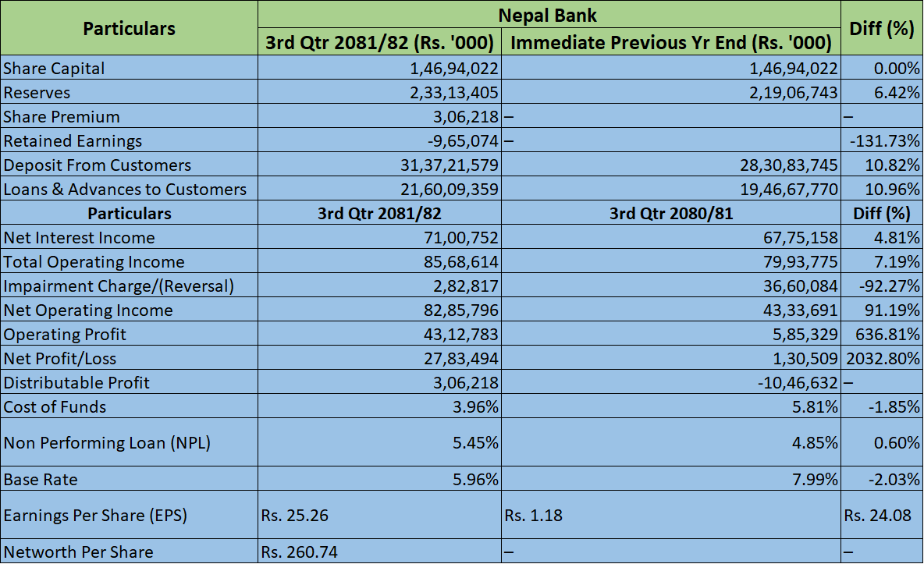Click the '3rd Qtr 2080/81' column header
The image size is (924, 564).
(x=671, y=213)
